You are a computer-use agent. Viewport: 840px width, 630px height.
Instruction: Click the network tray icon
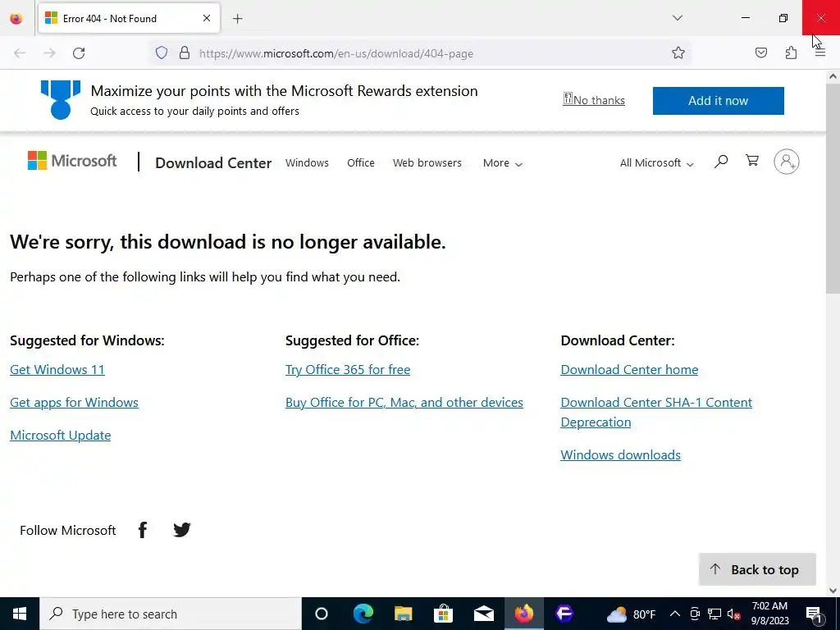point(714,614)
